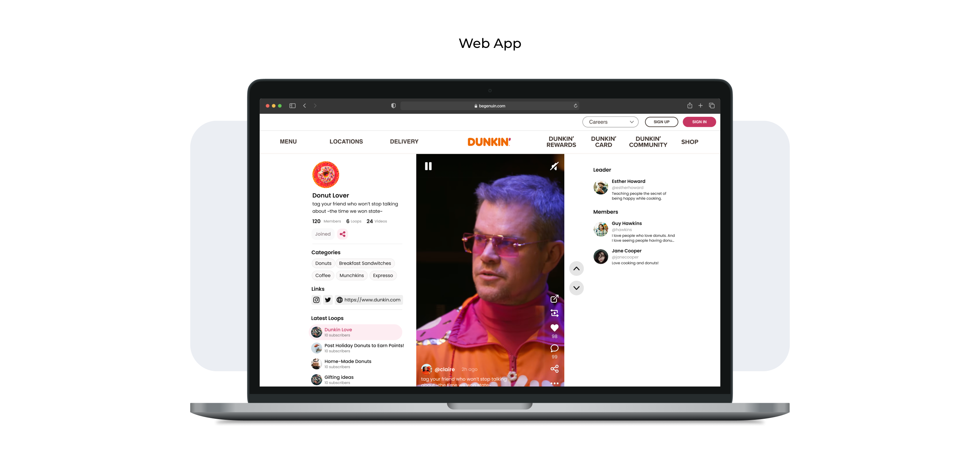Open the video in external window icon
The width and height of the screenshot is (980, 471).
[x=554, y=299]
